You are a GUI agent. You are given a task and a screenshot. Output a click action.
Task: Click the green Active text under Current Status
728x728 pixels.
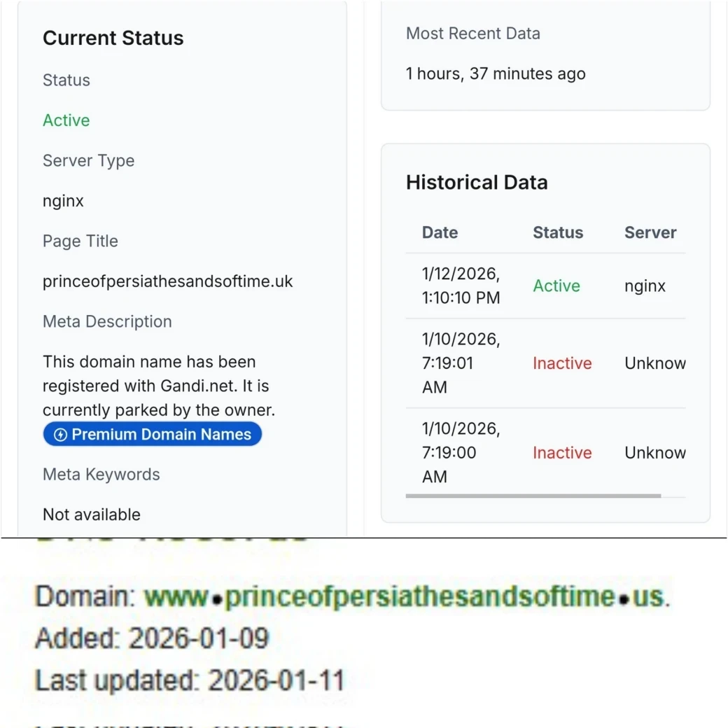(66, 120)
